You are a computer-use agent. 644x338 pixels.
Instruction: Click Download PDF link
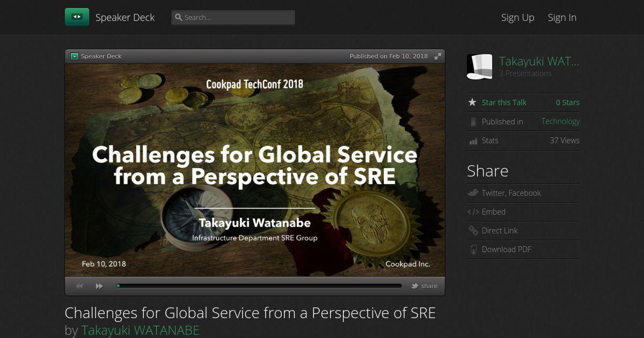point(507,249)
